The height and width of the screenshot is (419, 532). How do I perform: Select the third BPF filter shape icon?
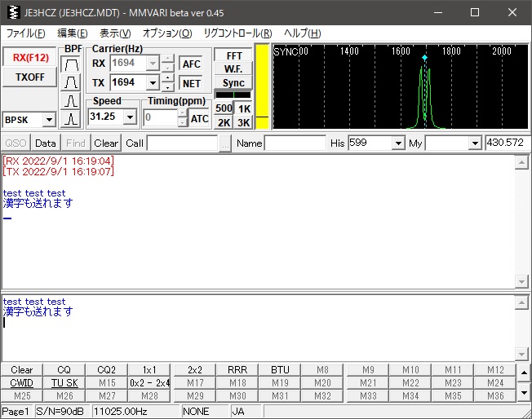(72, 101)
